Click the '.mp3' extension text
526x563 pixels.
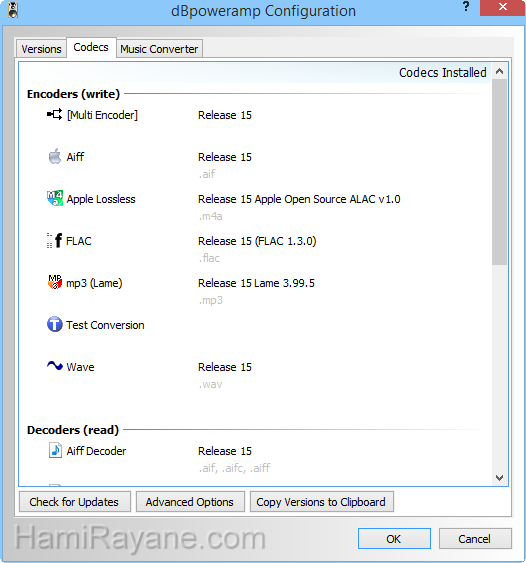[211, 300]
